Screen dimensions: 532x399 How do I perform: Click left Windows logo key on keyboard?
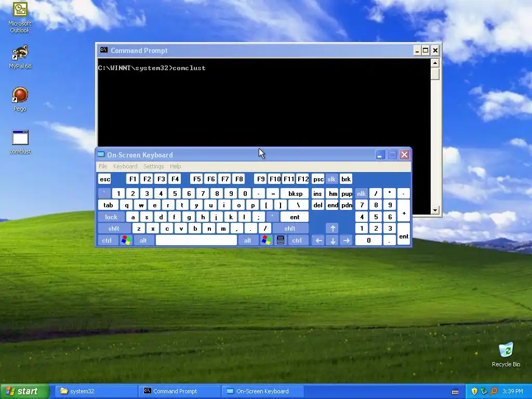[126, 240]
